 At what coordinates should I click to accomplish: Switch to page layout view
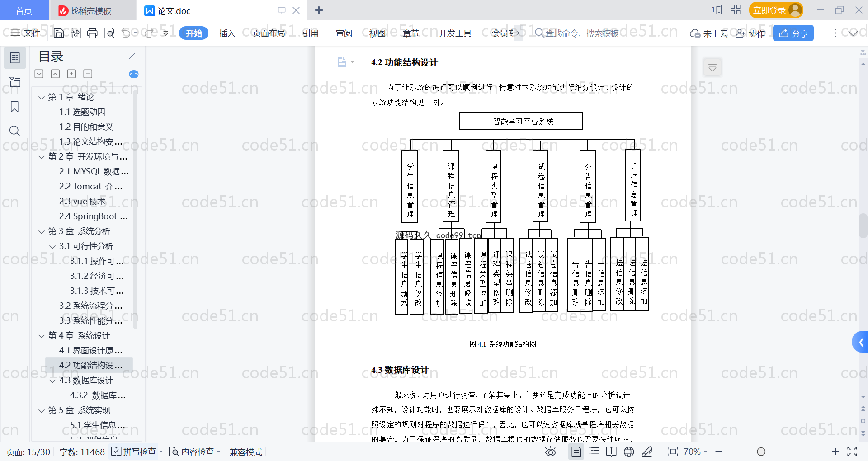(576, 452)
